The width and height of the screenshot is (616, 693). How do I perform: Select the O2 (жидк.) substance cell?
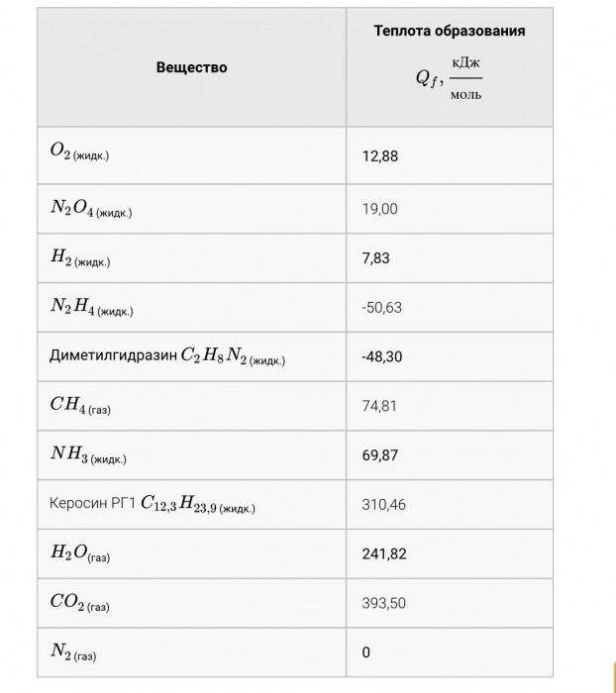[191, 155]
